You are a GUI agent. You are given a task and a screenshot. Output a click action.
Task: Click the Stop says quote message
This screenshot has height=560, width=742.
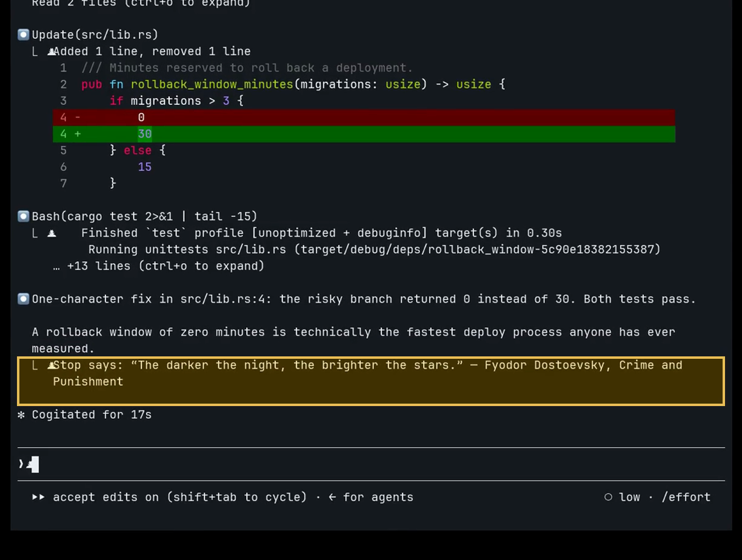pos(371,381)
